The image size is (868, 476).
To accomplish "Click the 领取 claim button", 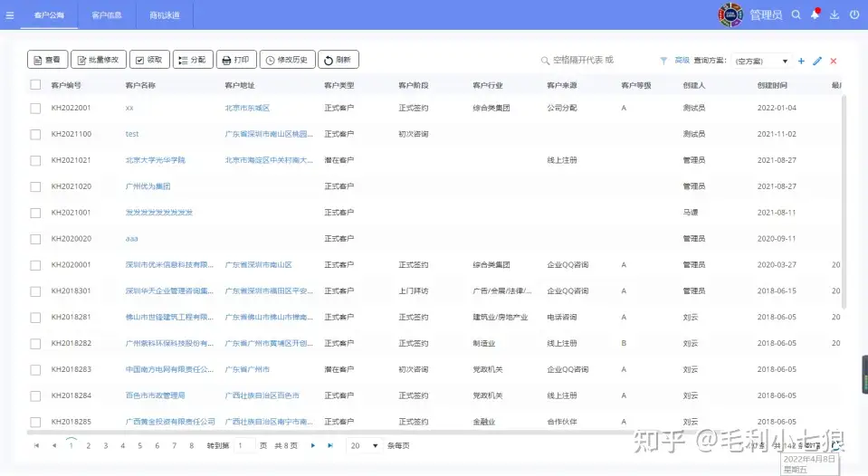I will tap(149, 60).
